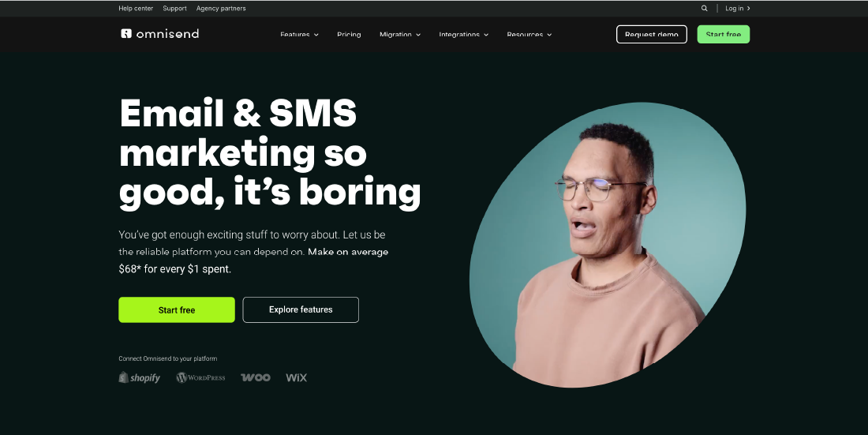Expand the Features dropdown menu

tap(299, 35)
